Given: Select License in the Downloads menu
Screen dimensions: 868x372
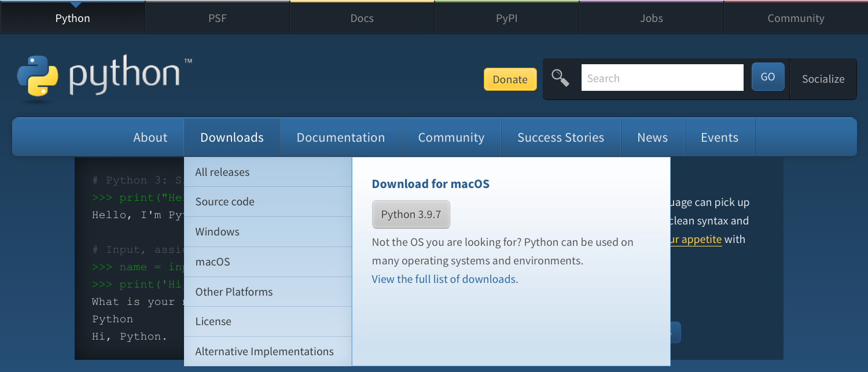Looking at the screenshot, I should [x=212, y=321].
